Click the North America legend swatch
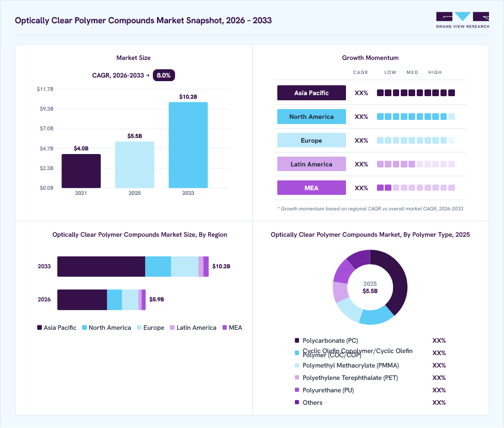This screenshot has height=428, width=504. (85, 328)
